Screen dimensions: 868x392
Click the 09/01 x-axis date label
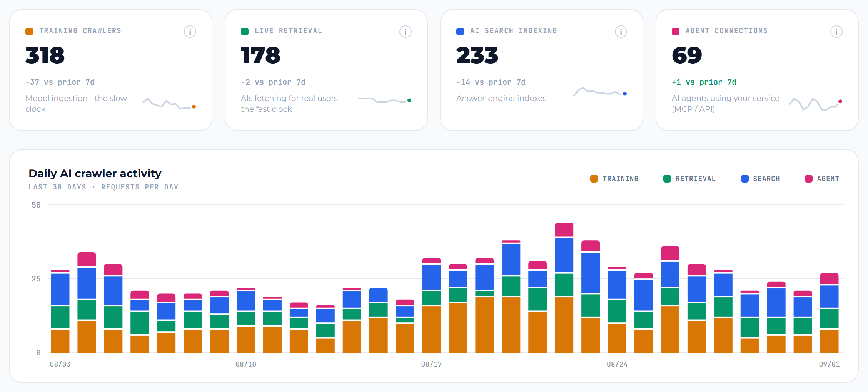(x=829, y=364)
